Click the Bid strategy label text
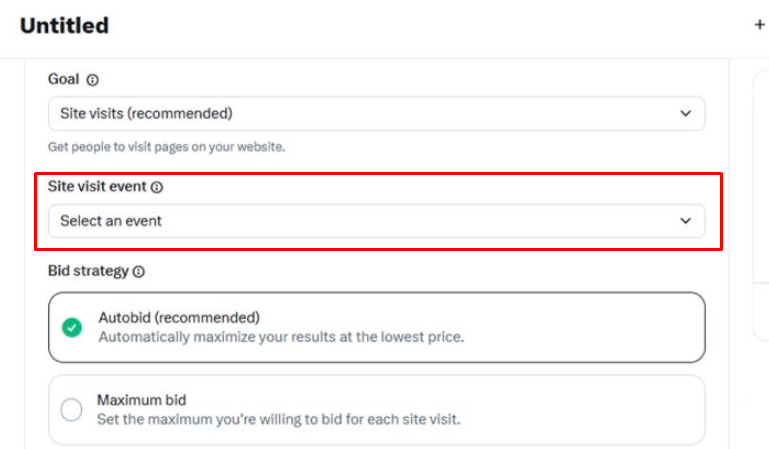Screen dimensions: 769x449 88,271
